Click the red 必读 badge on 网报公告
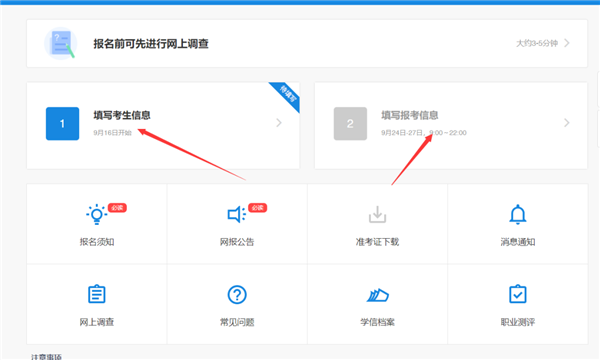The width and height of the screenshot is (600, 360). coord(258,208)
